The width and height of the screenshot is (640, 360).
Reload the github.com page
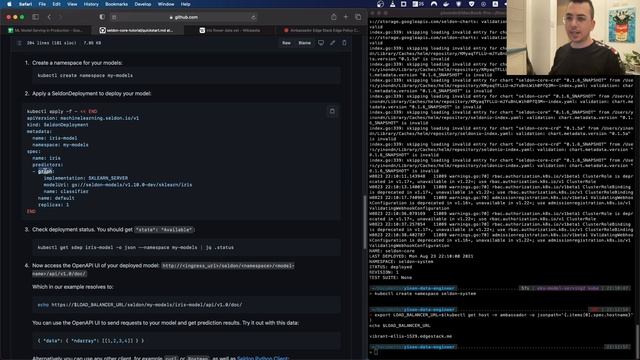pos(253,17)
